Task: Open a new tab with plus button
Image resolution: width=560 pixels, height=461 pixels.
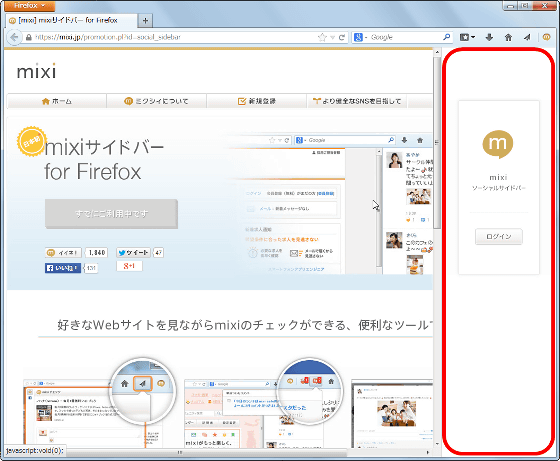Action: [x=145, y=21]
